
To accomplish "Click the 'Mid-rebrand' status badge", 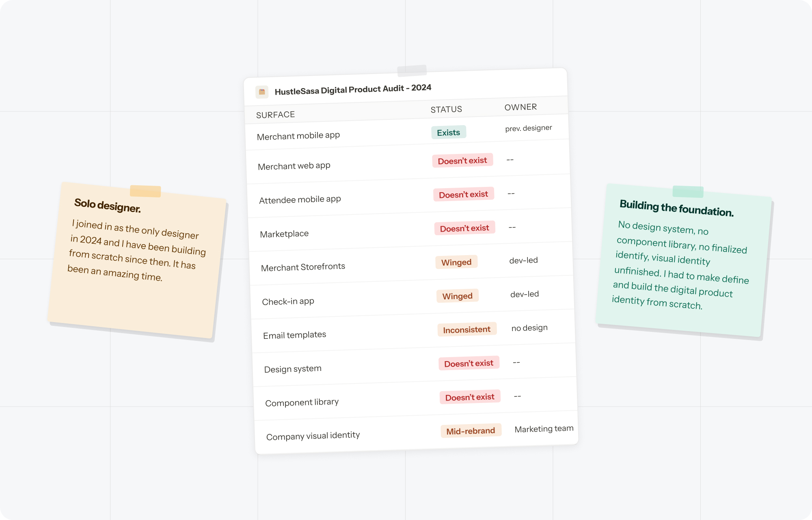I will coord(471,431).
